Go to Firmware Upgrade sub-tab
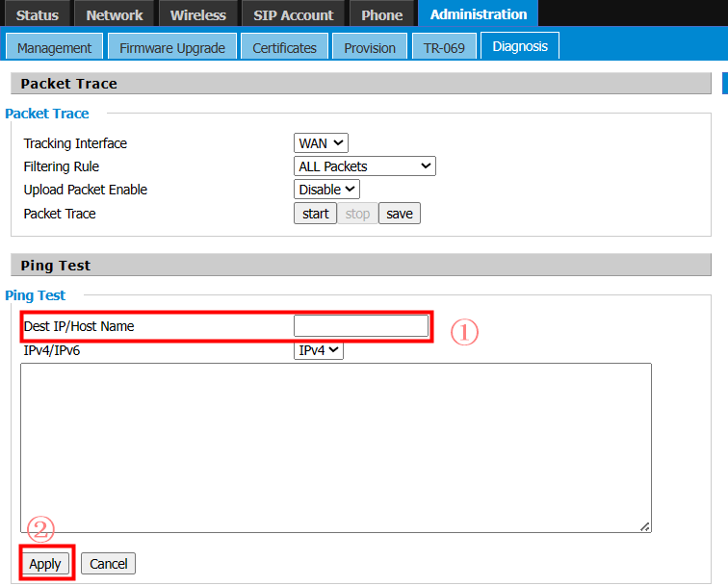This screenshot has height=586, width=728. pos(172,47)
